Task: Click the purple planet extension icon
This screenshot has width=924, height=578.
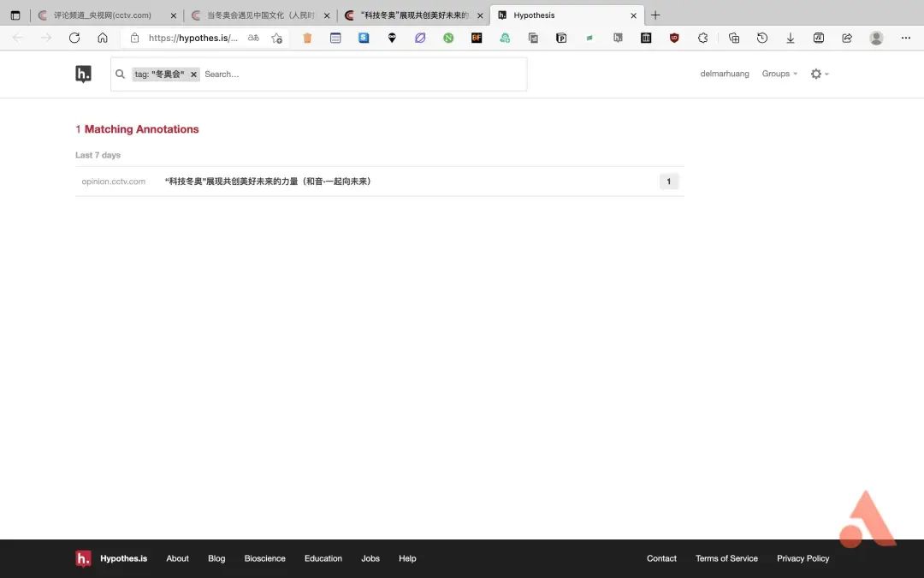Action: tap(420, 38)
